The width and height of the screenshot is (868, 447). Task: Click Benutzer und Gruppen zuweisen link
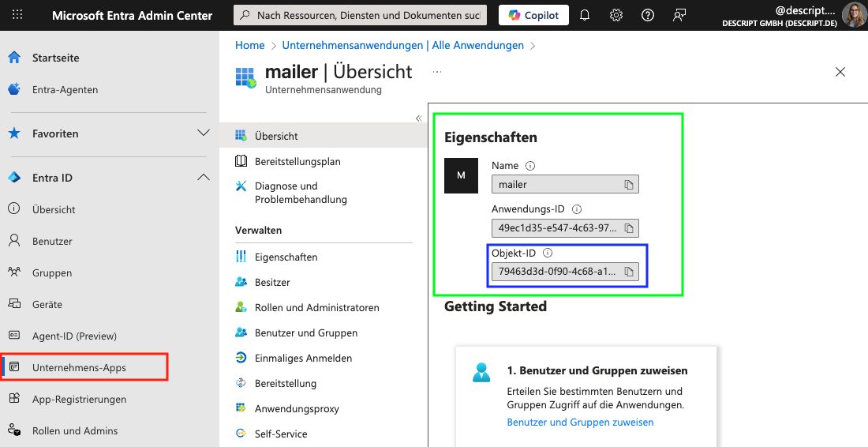580,422
